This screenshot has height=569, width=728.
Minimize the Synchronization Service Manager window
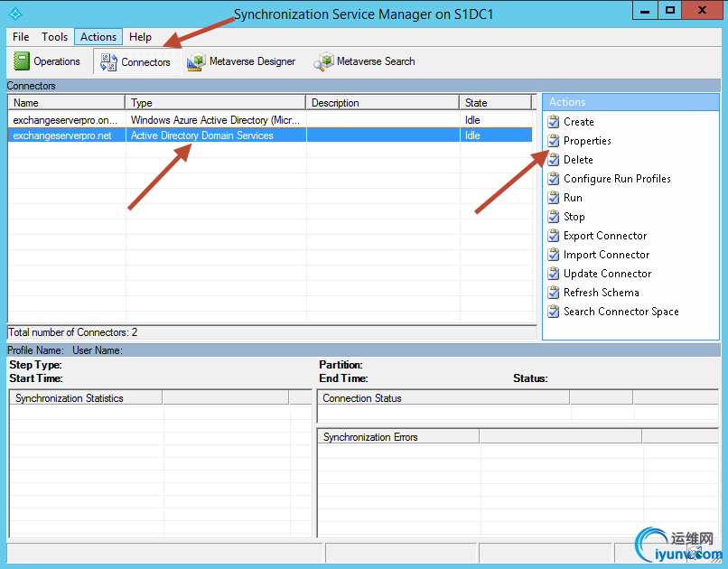click(x=645, y=10)
